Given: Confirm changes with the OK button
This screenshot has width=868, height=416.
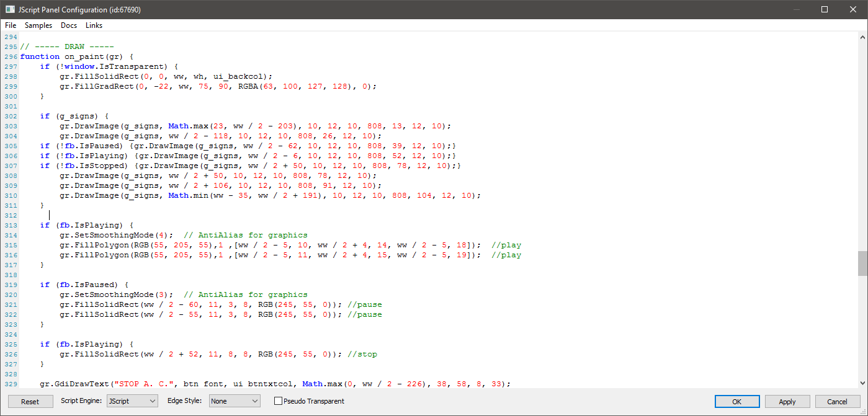Looking at the screenshot, I should (x=736, y=401).
